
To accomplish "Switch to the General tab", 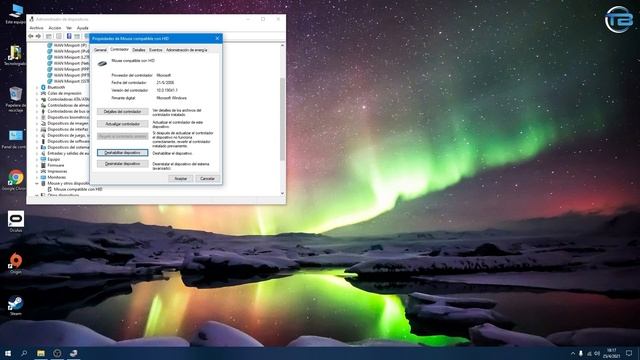I will click(x=100, y=50).
